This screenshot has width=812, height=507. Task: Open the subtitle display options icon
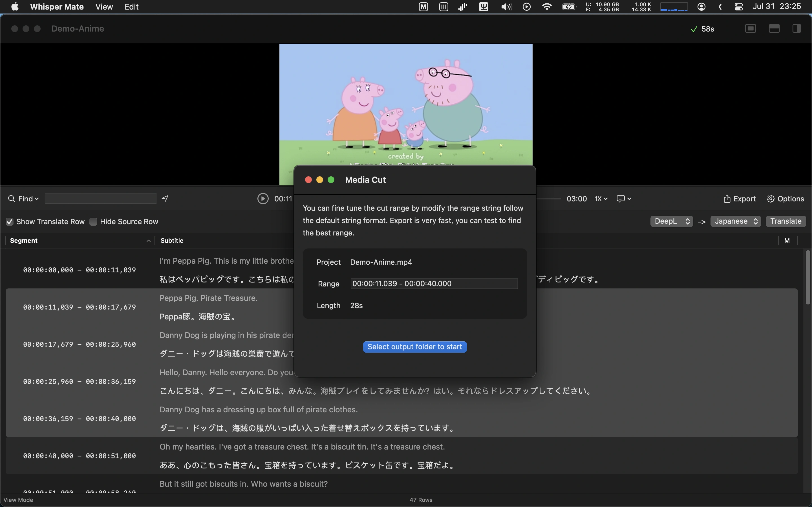(624, 199)
